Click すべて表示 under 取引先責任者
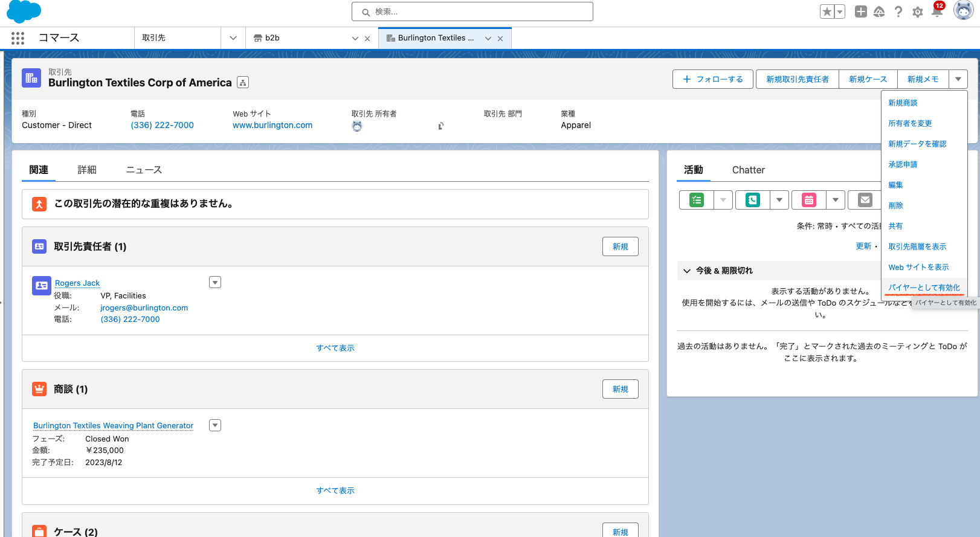This screenshot has width=980, height=537. click(x=335, y=348)
